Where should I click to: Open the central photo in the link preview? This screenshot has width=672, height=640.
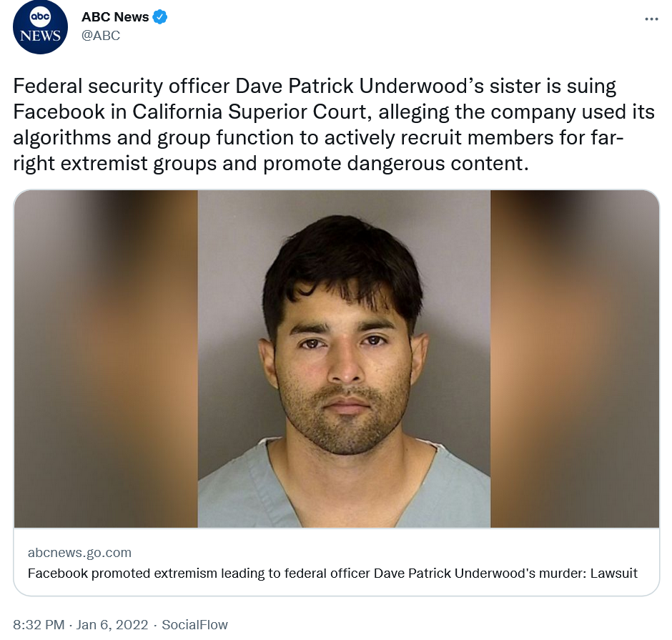point(344,359)
